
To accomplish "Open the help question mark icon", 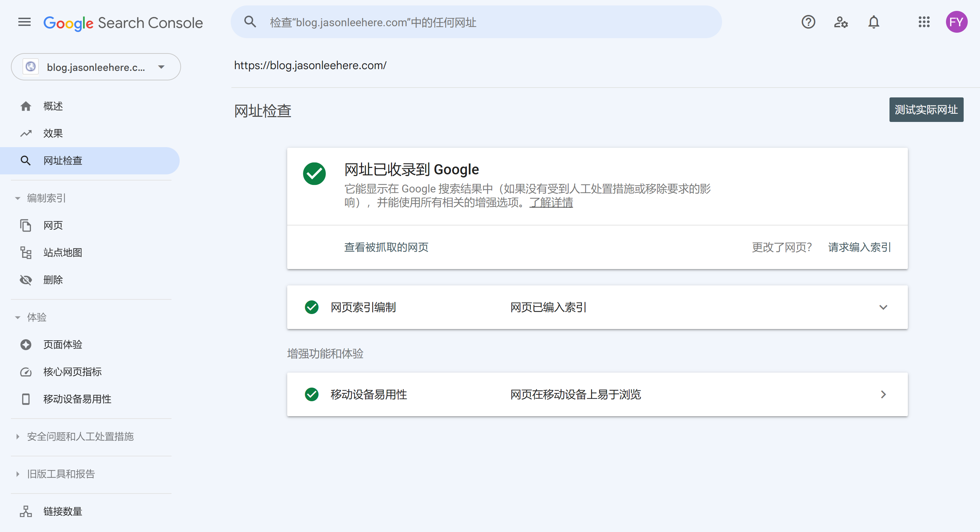I will click(x=808, y=22).
